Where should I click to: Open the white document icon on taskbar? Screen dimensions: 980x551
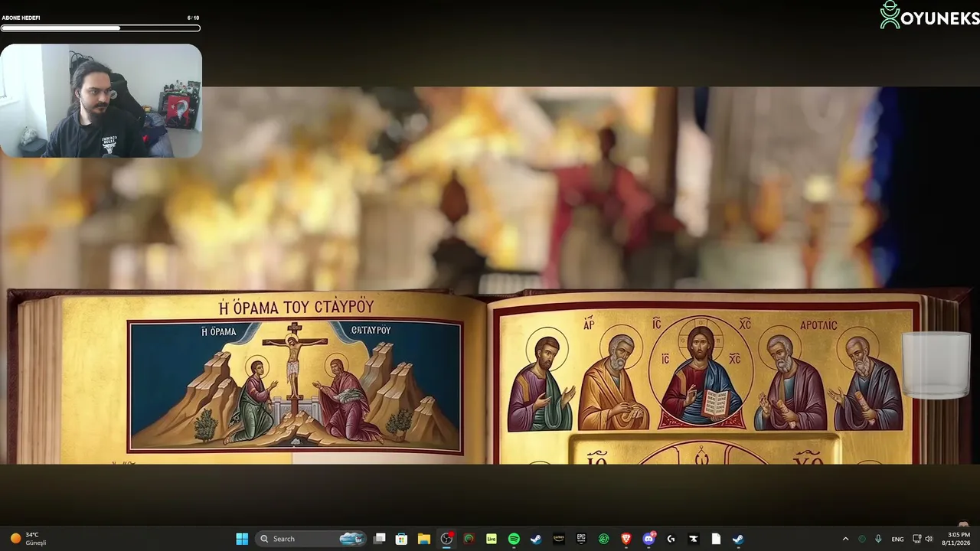(x=716, y=539)
